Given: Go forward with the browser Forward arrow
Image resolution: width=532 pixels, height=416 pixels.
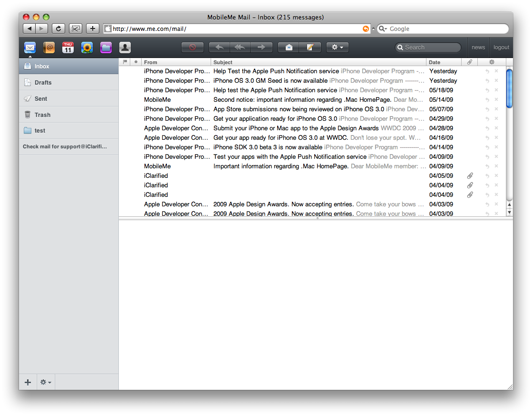Looking at the screenshot, I should (41, 29).
